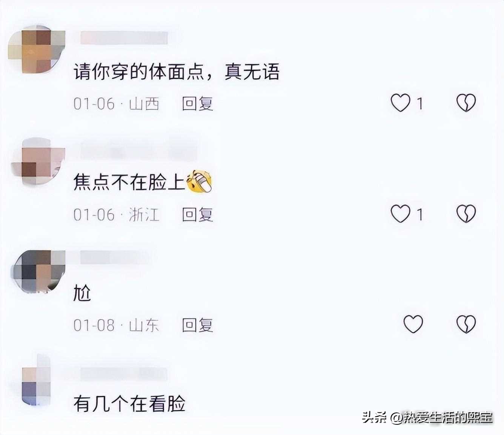The width and height of the screenshot is (504, 435).
Task: Open avatar of the 焦点不在脸上 commenter
Action: pos(38,161)
